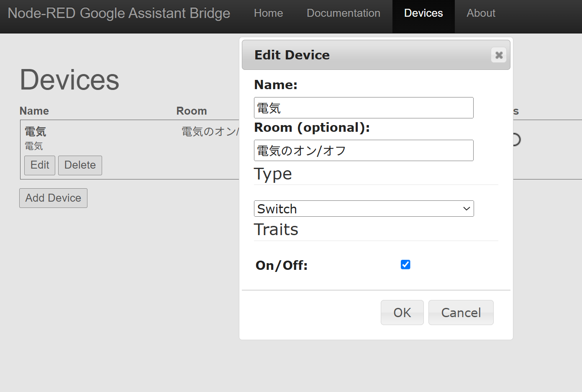Select the 電気 device name in the table
This screenshot has height=392, width=582.
35,131
